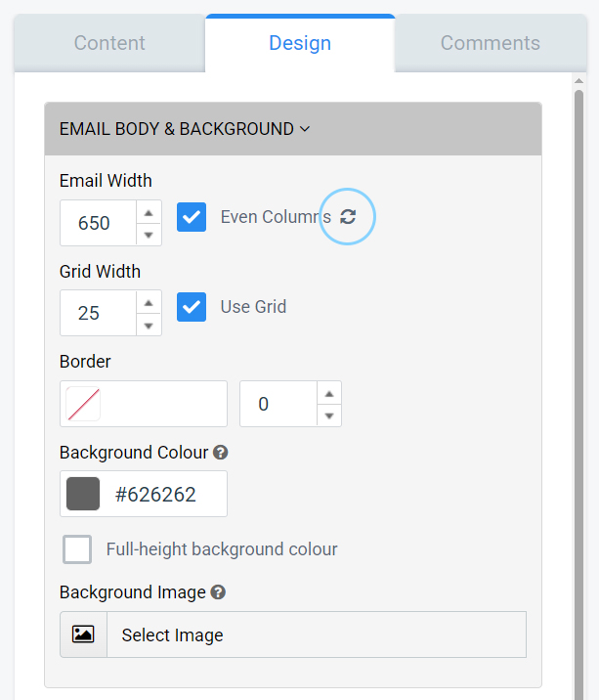
Task: Open the Comments tab
Action: pyautogui.click(x=491, y=43)
